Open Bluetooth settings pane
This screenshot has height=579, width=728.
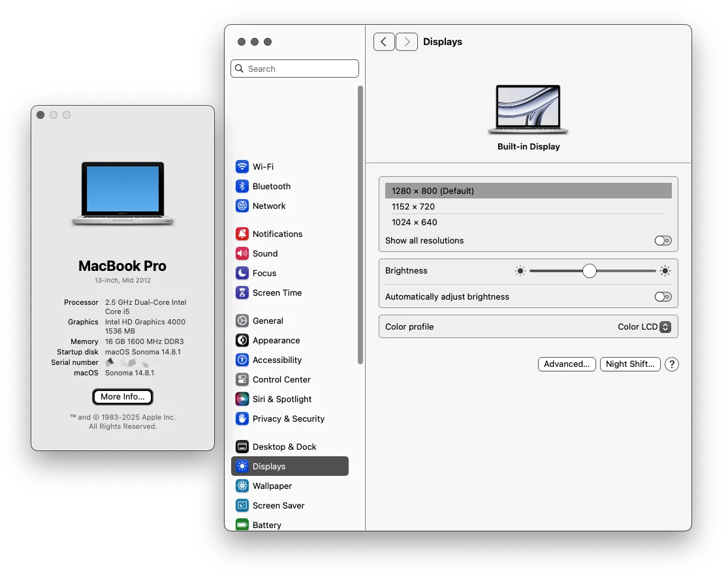coord(272,186)
